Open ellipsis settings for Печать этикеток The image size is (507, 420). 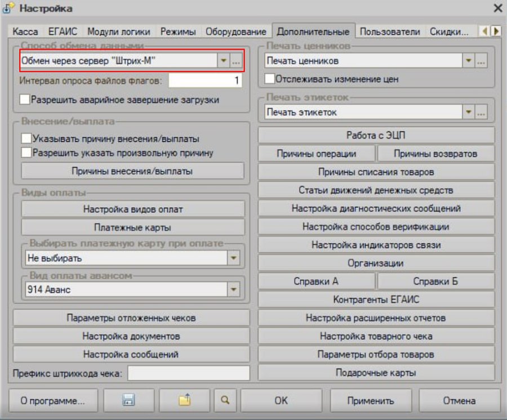coord(481,112)
